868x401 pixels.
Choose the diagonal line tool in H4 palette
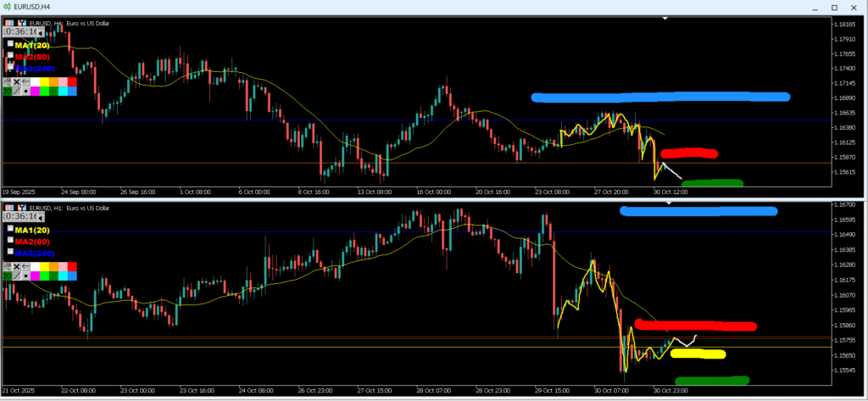tap(16, 91)
